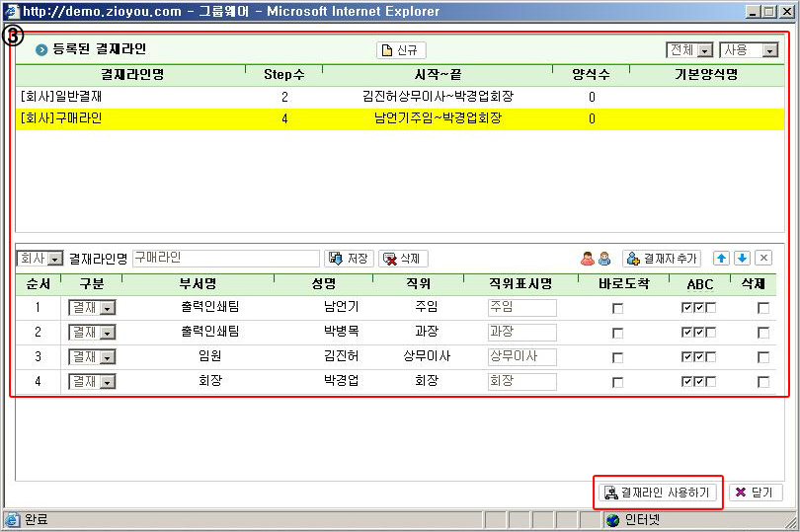
Task: Click the 결재라인명 text field
Action: click(226, 259)
